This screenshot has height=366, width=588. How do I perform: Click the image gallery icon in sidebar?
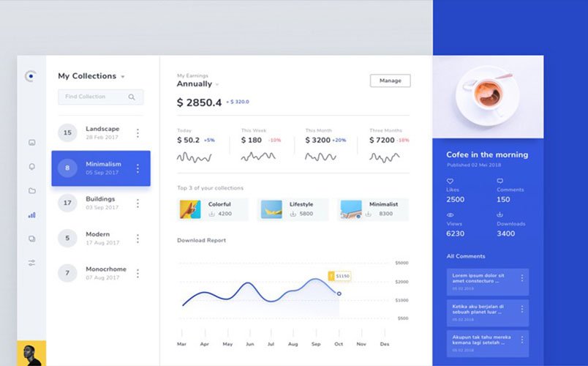coord(31,143)
